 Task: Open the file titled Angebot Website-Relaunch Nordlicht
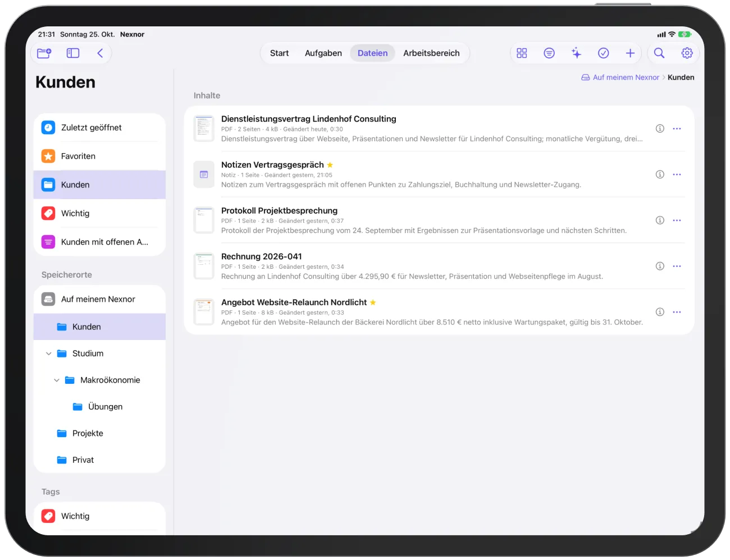coord(294,302)
